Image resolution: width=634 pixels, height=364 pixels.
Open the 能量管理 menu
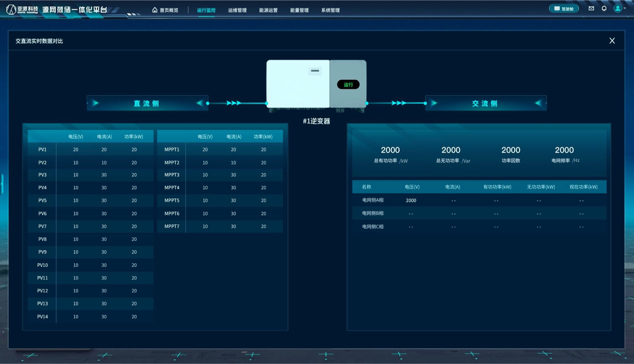(x=299, y=10)
